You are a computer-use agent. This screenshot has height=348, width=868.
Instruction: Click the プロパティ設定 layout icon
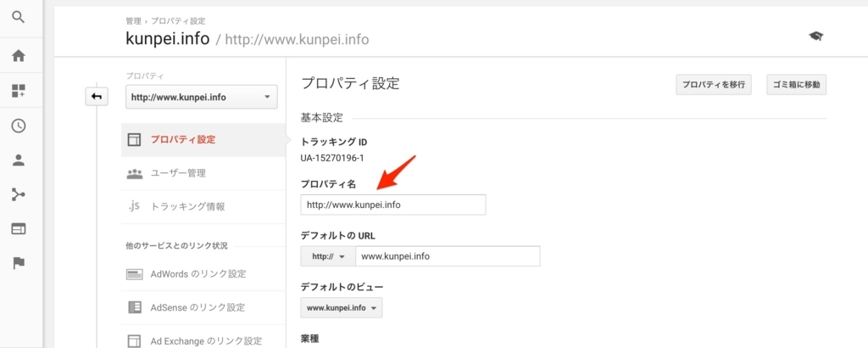coord(135,140)
